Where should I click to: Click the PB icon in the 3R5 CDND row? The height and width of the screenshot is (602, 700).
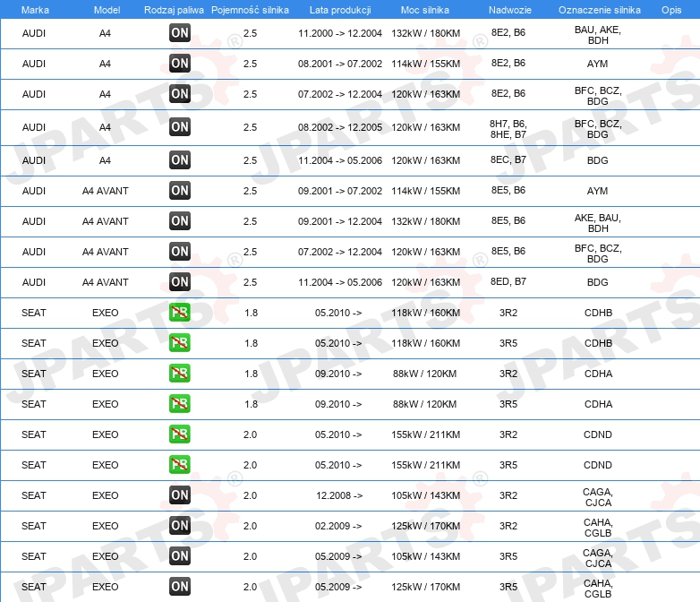click(x=180, y=464)
